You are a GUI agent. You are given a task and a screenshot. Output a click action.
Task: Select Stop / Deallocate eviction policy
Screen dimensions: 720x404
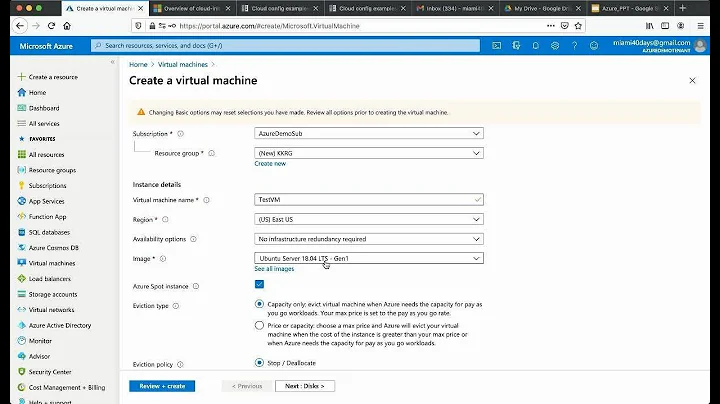(x=259, y=363)
